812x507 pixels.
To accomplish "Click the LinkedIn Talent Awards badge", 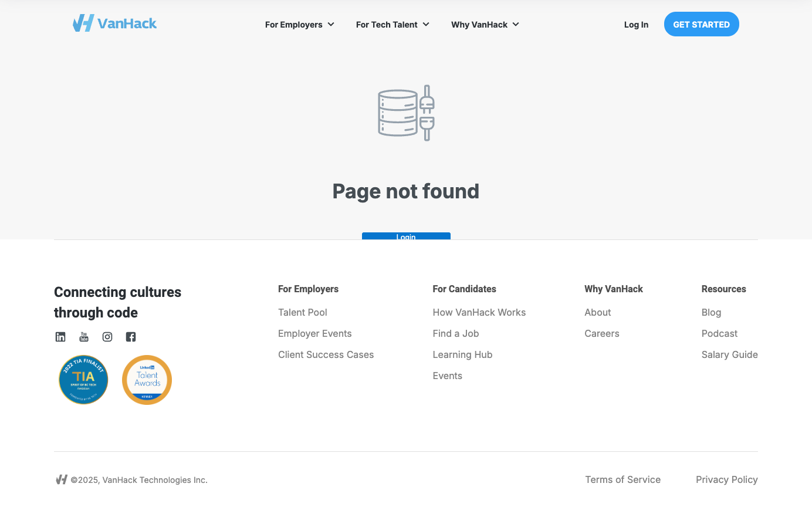I will tap(147, 380).
